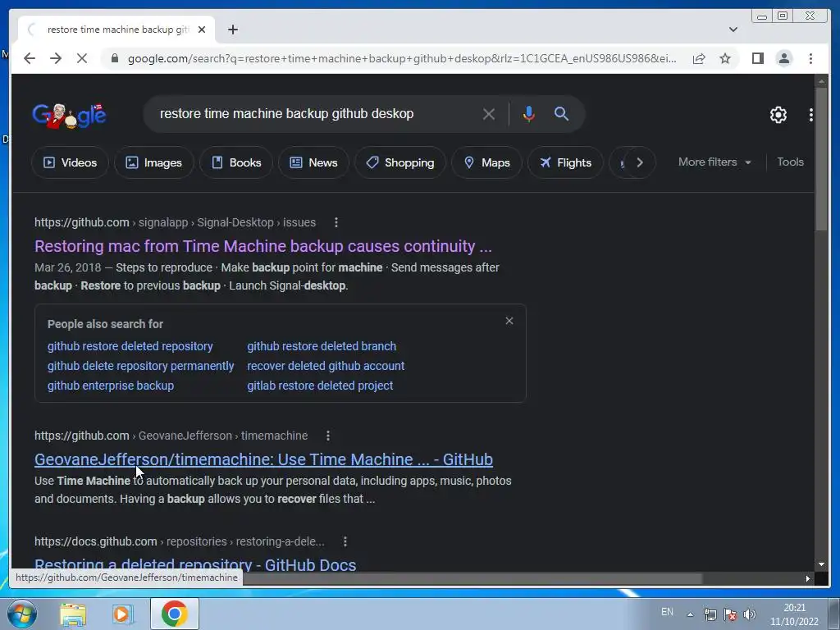
Task: Open the Action Center flag icon
Action: [729, 614]
